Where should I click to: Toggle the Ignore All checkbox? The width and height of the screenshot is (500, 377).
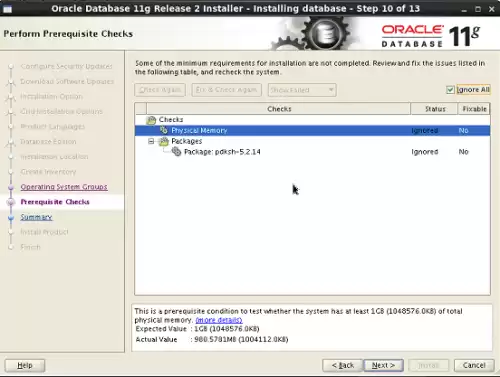pyautogui.click(x=450, y=90)
